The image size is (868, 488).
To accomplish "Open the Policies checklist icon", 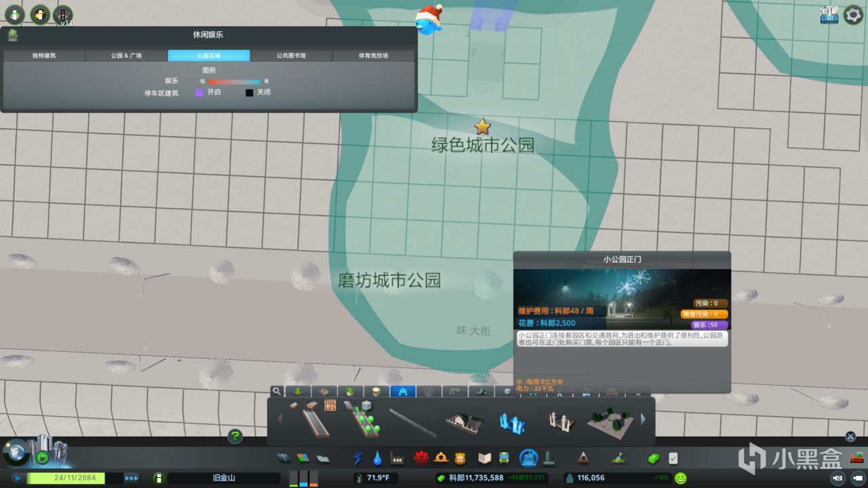I will pos(673,459).
